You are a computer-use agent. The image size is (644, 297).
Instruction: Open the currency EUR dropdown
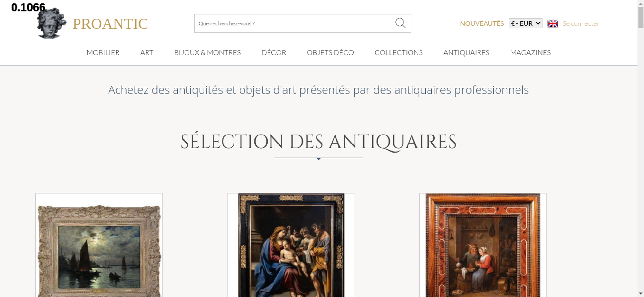pos(525,23)
